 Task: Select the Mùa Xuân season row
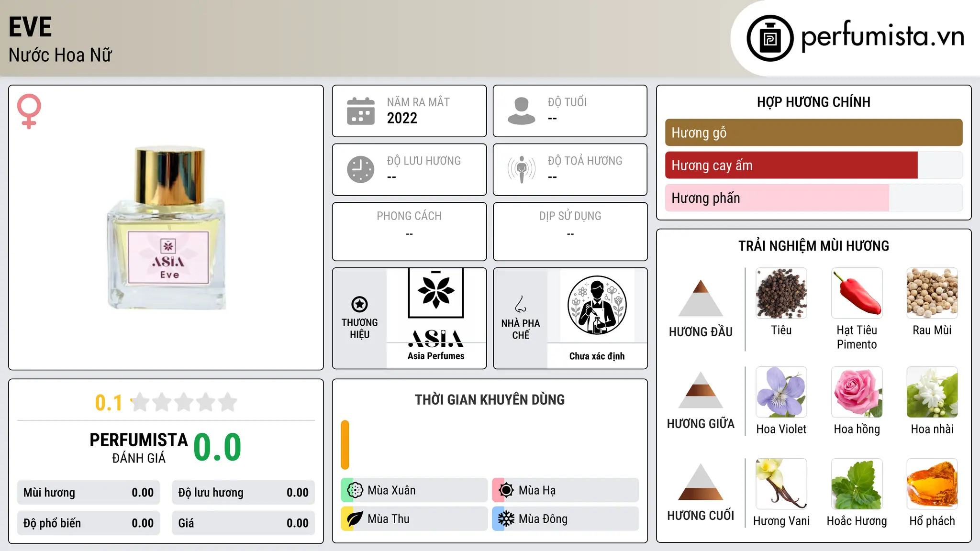coord(414,490)
